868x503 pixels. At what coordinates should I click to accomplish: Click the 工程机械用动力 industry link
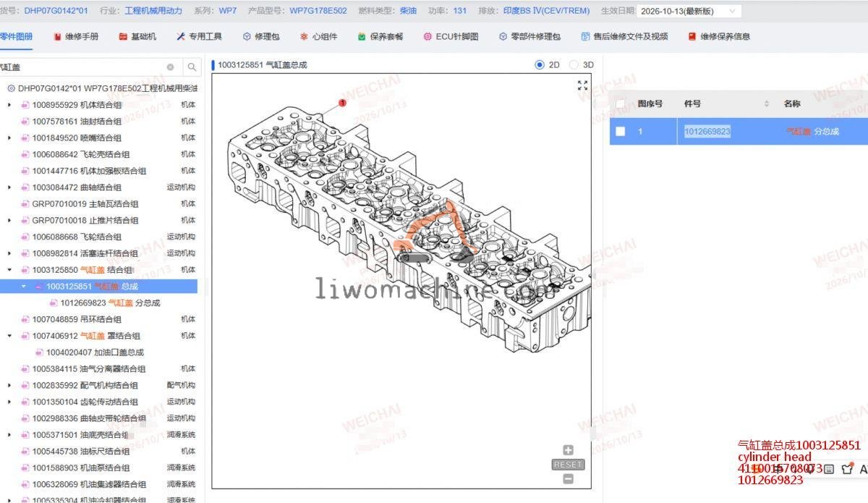coord(154,11)
